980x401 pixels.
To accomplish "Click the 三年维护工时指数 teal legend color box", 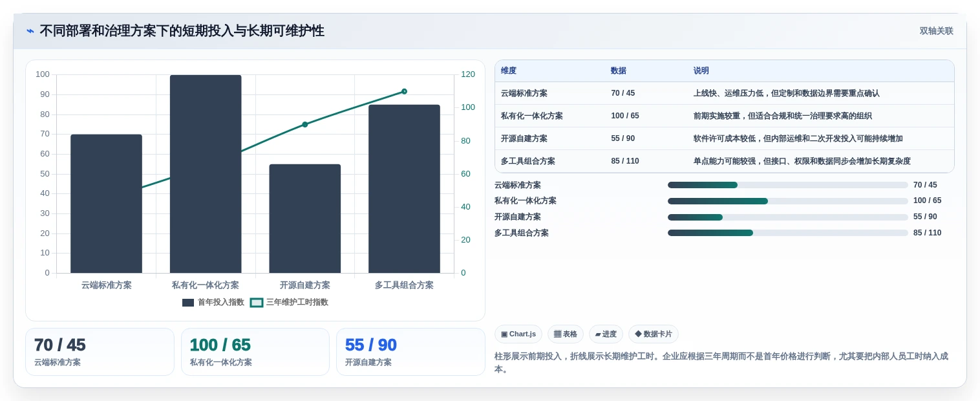I will point(257,303).
